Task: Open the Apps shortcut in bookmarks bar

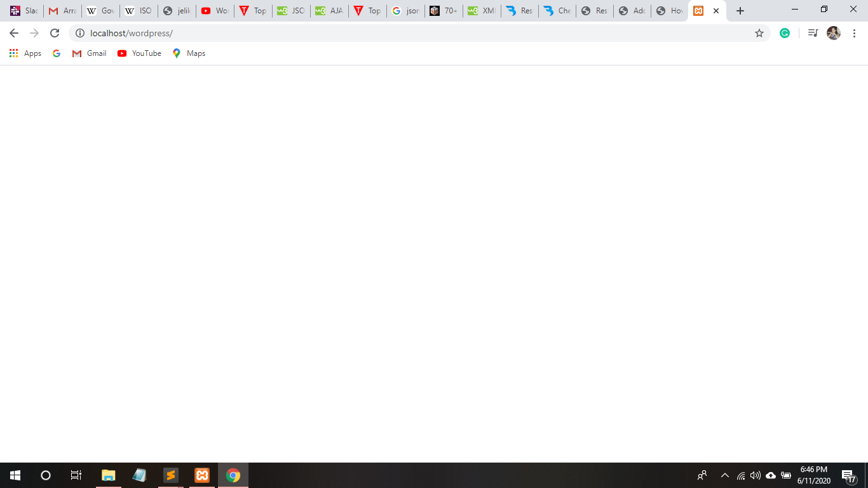Action: pos(25,53)
